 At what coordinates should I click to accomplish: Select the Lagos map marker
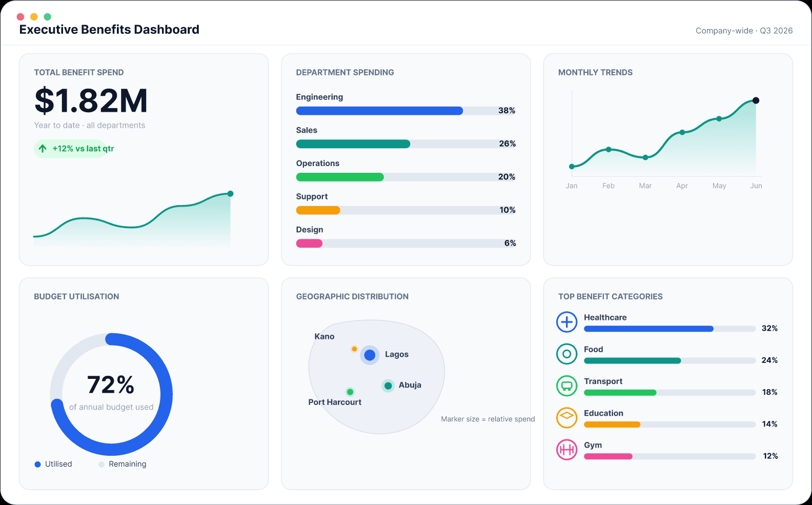pyautogui.click(x=370, y=355)
